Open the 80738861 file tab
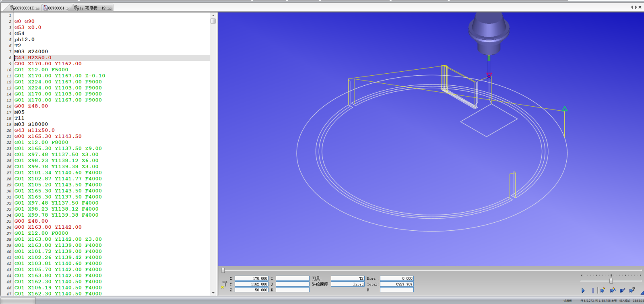This screenshot has width=644, height=304. pyautogui.click(x=57, y=8)
